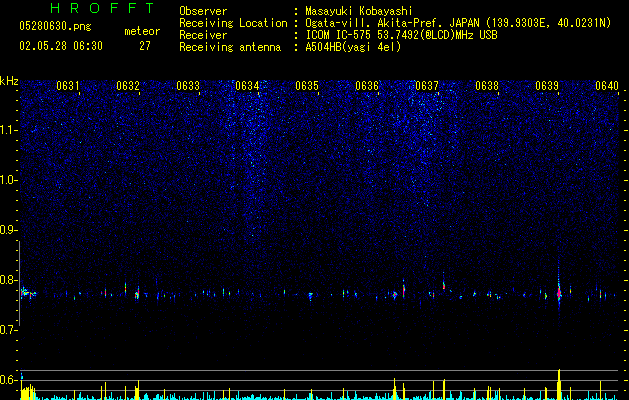Click the meteor count 27

point(145,46)
